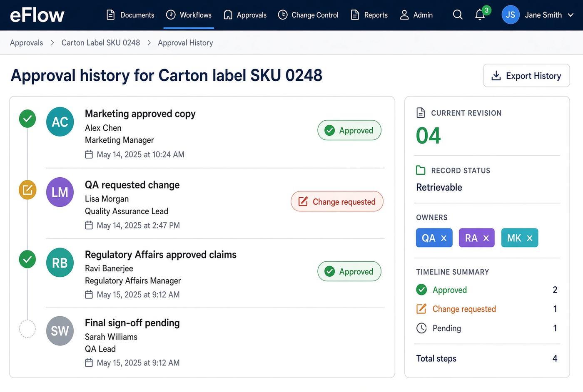Image resolution: width=583 pixels, height=392 pixels.
Task: Click Approved badge for Regulatory Affairs claims
Action: 349,271
